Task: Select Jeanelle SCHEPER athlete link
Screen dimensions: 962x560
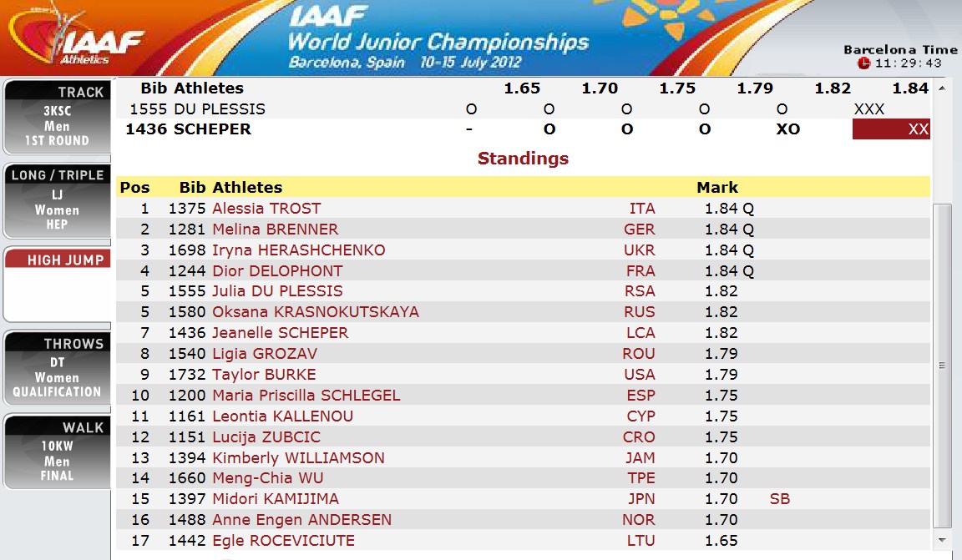Action: [280, 333]
